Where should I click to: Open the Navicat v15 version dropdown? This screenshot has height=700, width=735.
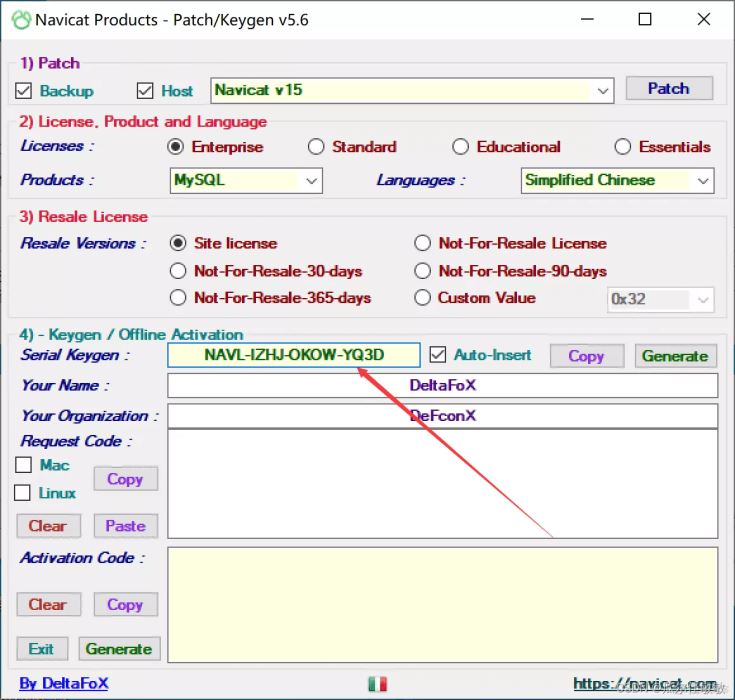coord(603,90)
